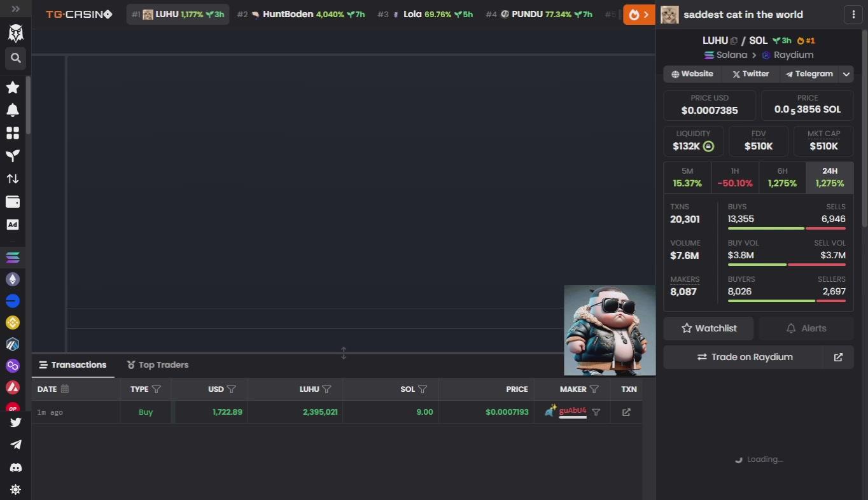This screenshot has width=868, height=500.
Task: Open the TYPE column filter
Action: (x=157, y=389)
